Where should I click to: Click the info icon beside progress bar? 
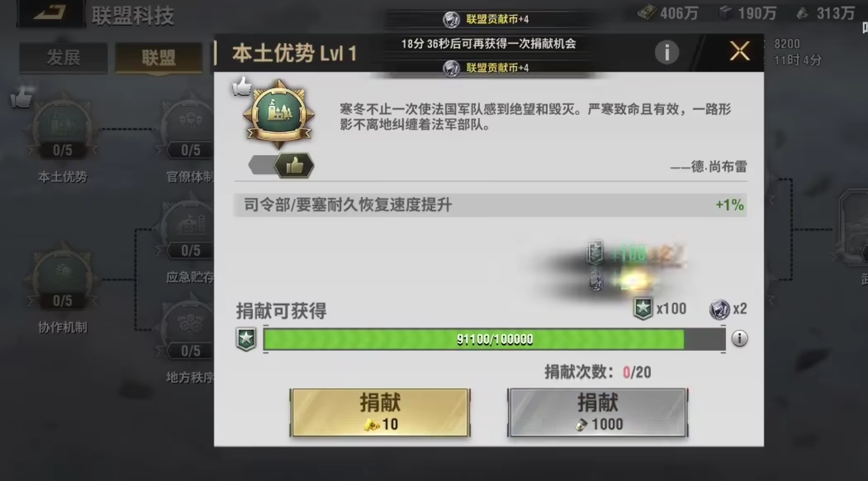(740, 339)
